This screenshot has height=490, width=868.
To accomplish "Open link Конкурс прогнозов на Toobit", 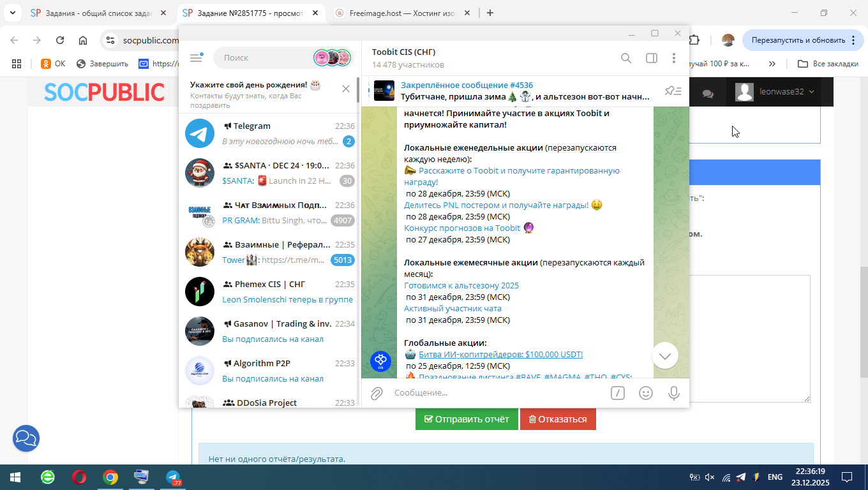I will click(x=462, y=228).
